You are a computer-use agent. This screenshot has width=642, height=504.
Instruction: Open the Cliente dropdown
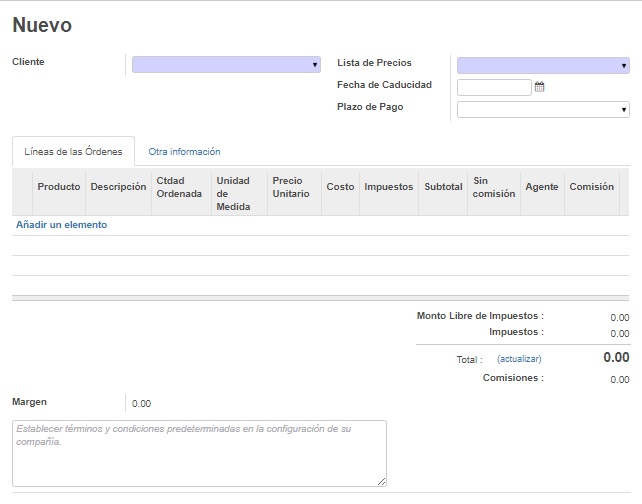point(226,65)
